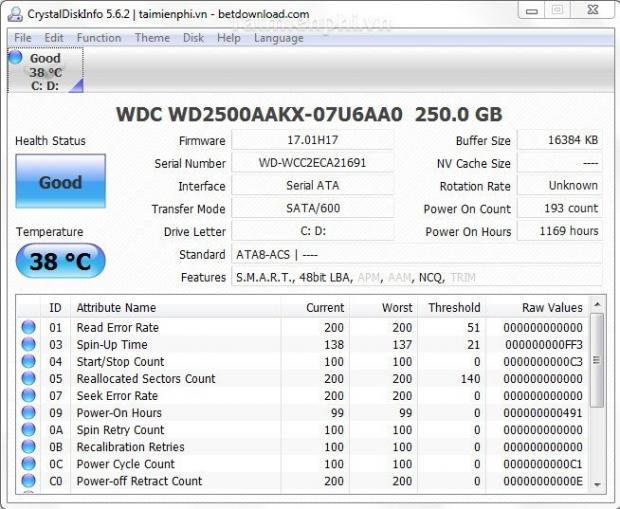The width and height of the screenshot is (620, 509).
Task: Click the status orb for Spin Retry Count
Action: (x=28, y=430)
